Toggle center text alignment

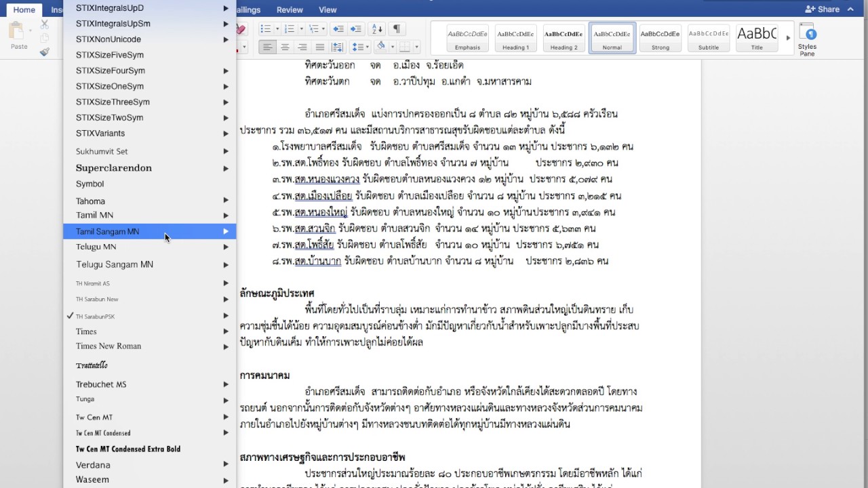[x=285, y=47]
